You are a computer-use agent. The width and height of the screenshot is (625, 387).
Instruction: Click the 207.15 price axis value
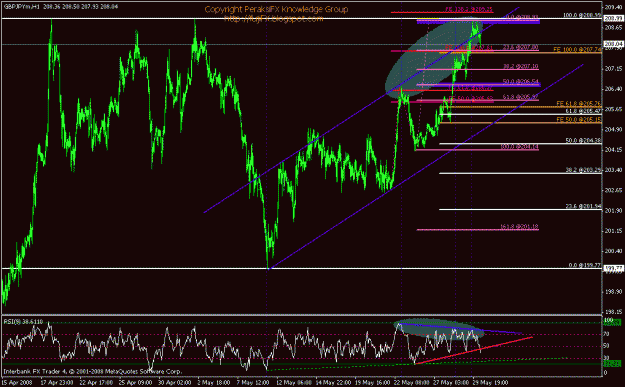[614, 69]
